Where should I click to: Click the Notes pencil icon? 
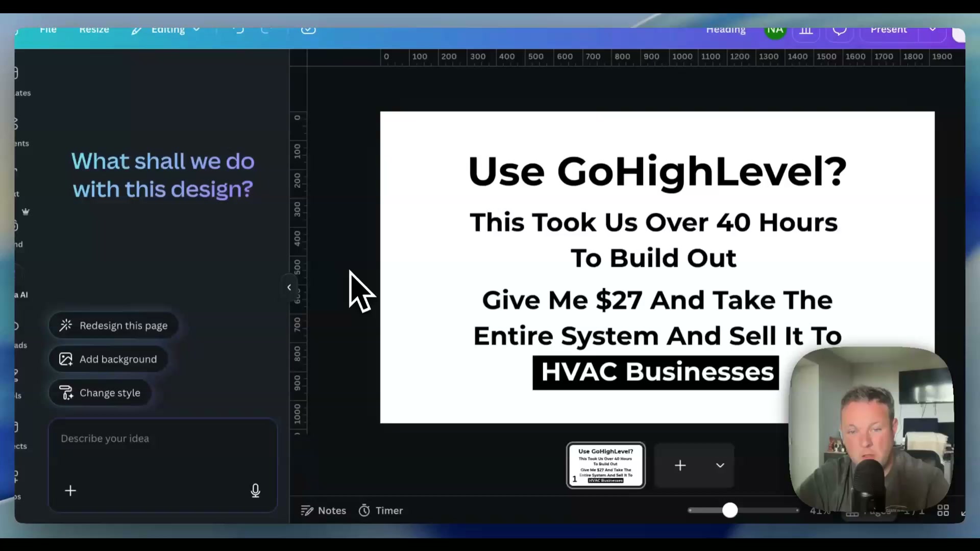pos(307,511)
